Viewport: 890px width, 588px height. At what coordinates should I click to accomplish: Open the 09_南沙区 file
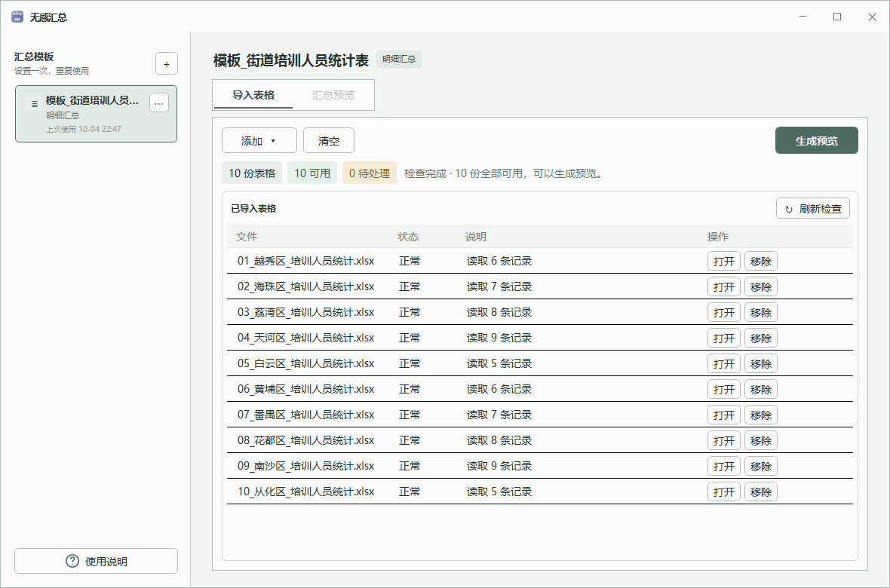(724, 466)
